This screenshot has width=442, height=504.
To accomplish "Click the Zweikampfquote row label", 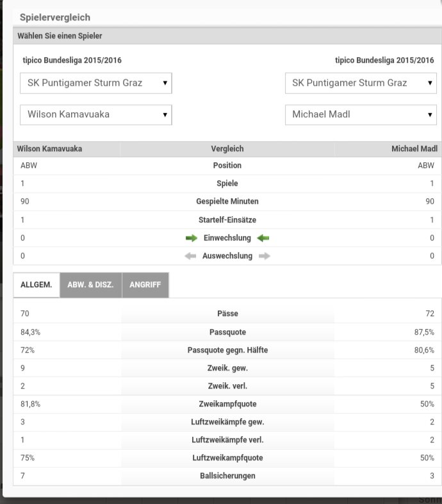I will pos(228,404).
